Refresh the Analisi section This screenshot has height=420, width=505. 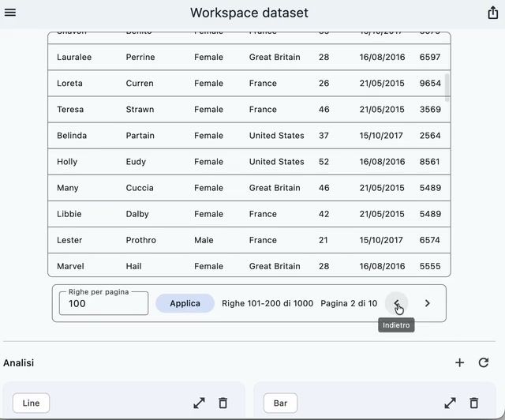[x=484, y=362]
